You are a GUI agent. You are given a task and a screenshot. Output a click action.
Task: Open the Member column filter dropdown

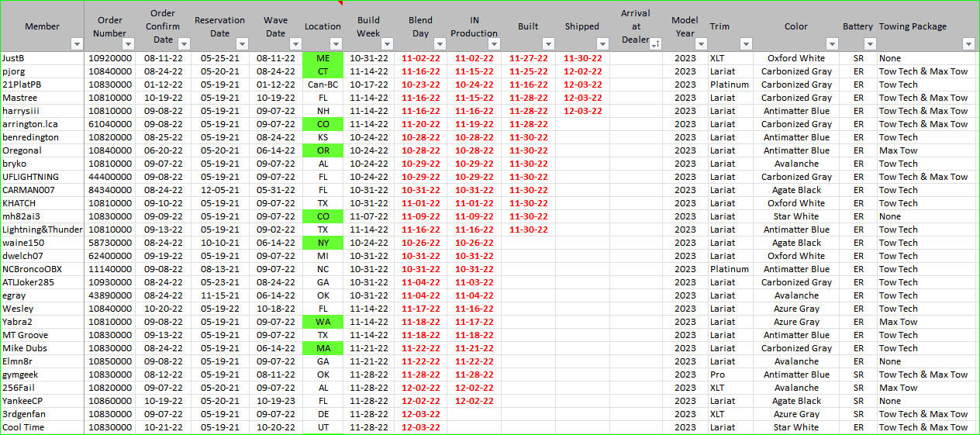coord(77,44)
